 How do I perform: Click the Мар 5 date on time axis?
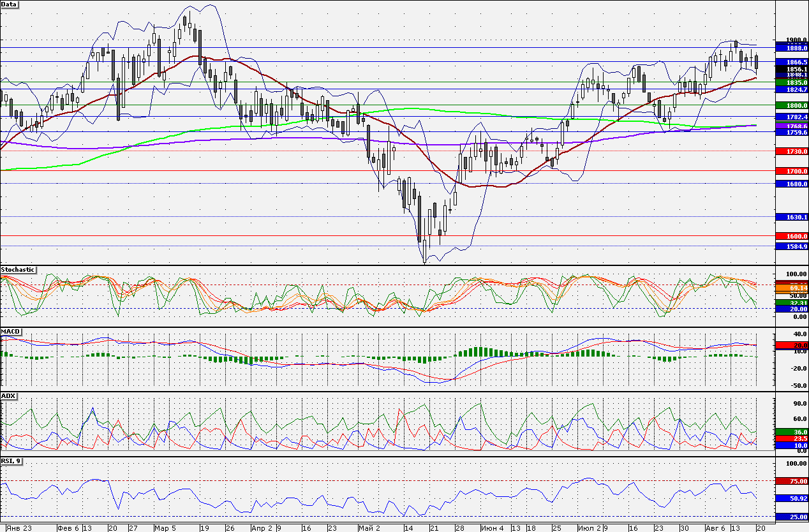[x=165, y=528]
